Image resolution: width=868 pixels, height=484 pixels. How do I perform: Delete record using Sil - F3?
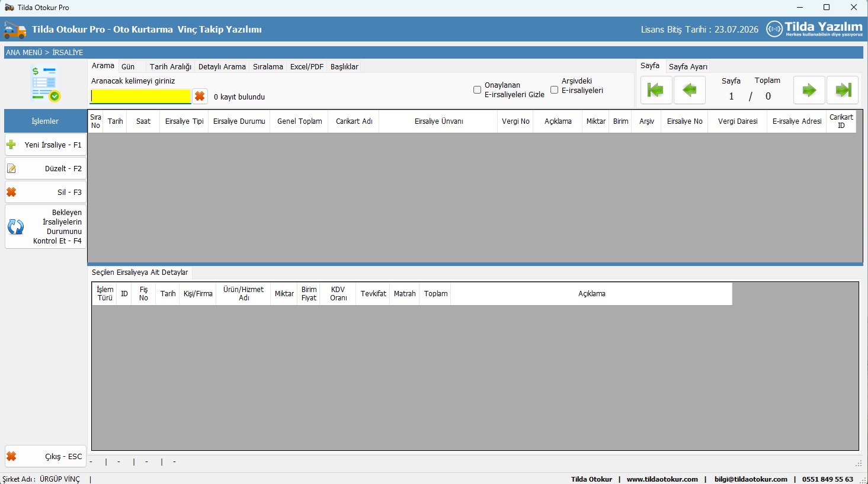coord(46,193)
